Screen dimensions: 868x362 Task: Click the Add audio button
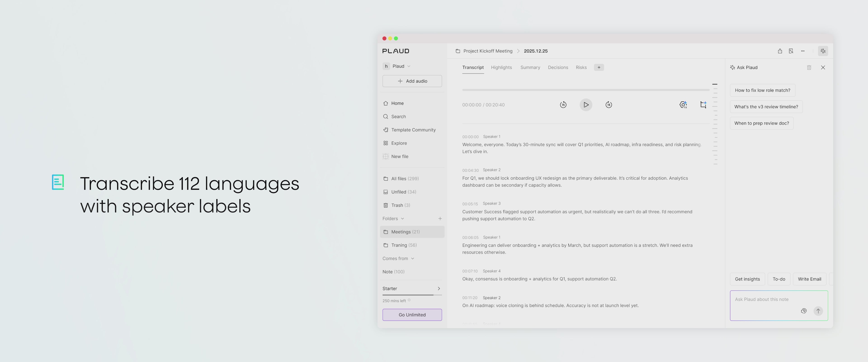point(412,81)
